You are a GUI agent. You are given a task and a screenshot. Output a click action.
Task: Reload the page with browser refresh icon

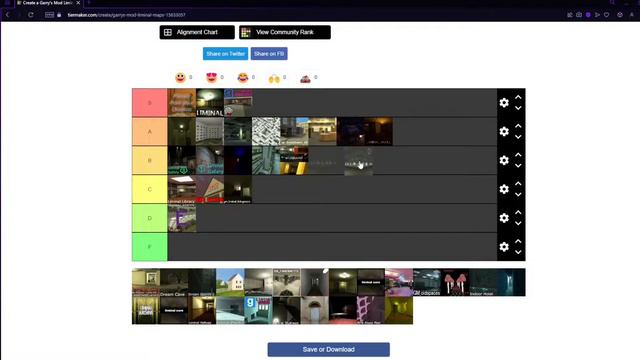31,15
